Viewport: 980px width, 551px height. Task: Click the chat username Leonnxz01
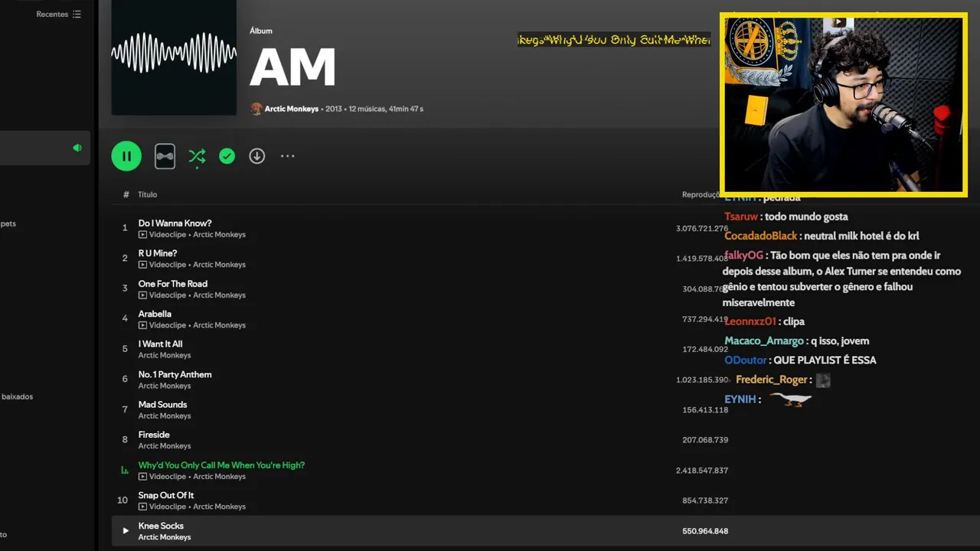750,321
